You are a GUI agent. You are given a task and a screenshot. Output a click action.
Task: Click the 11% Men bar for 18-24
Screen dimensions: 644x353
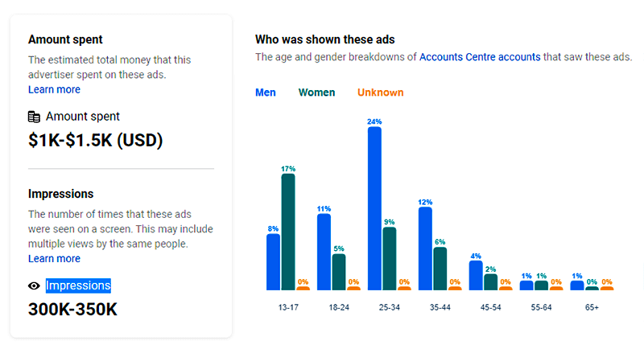(x=324, y=252)
